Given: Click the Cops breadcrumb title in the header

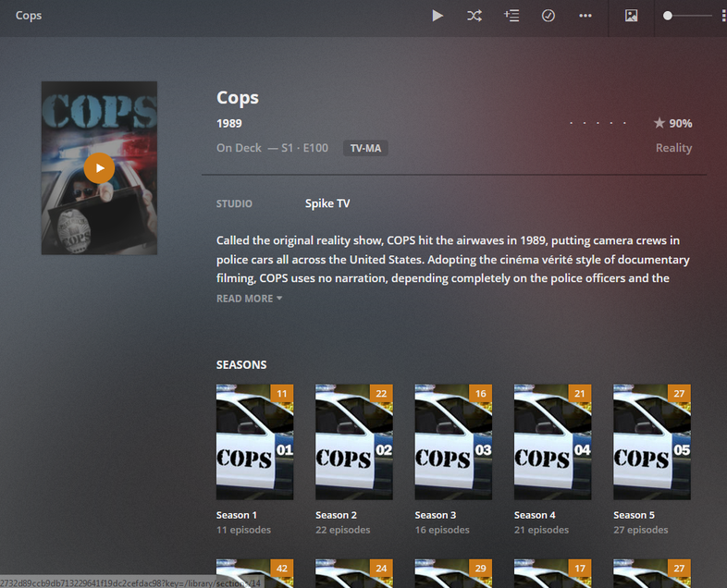Looking at the screenshot, I should [29, 16].
